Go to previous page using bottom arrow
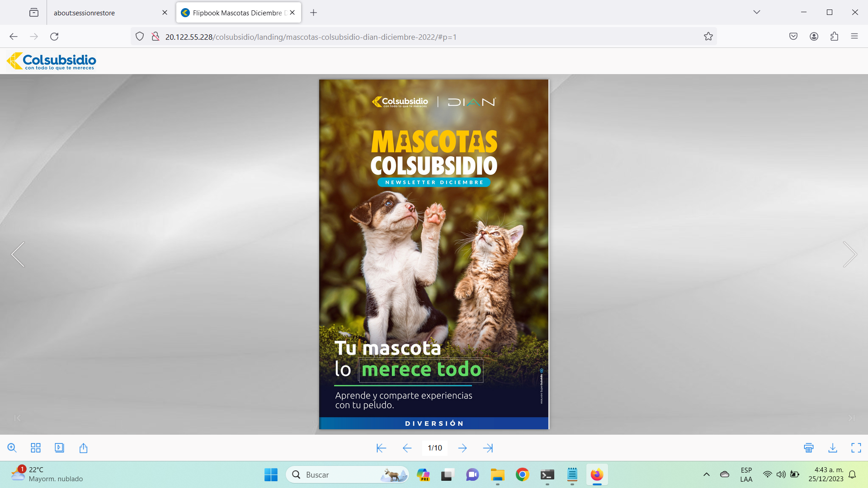868x488 pixels. (x=407, y=448)
